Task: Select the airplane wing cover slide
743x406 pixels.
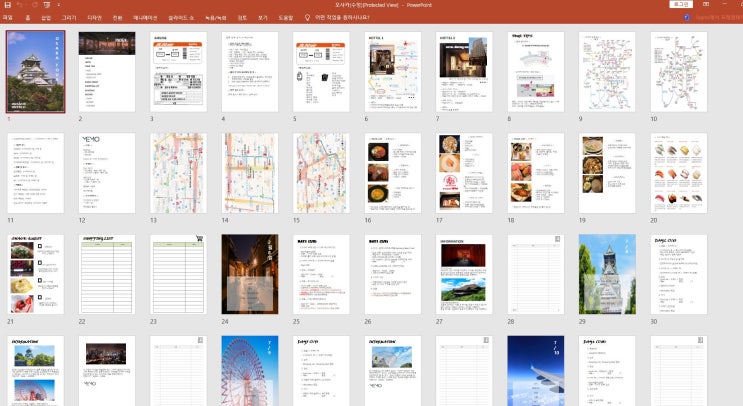Action: click(535, 371)
